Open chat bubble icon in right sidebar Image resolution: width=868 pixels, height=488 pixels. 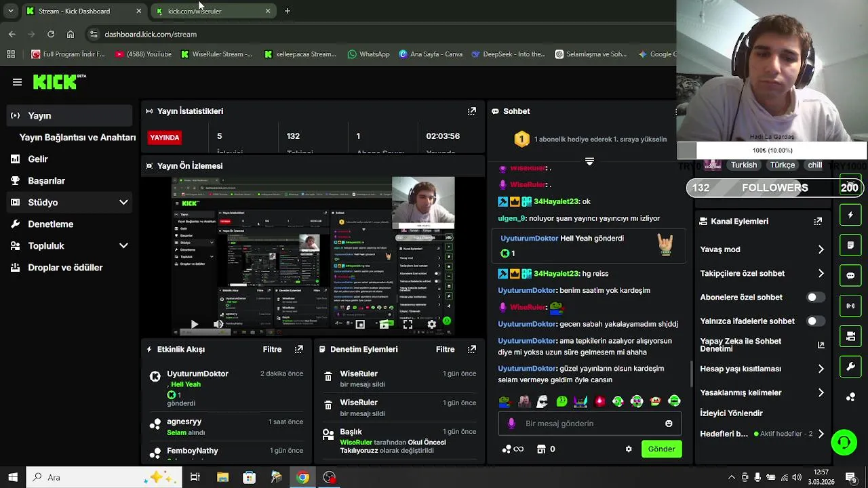pos(850,275)
